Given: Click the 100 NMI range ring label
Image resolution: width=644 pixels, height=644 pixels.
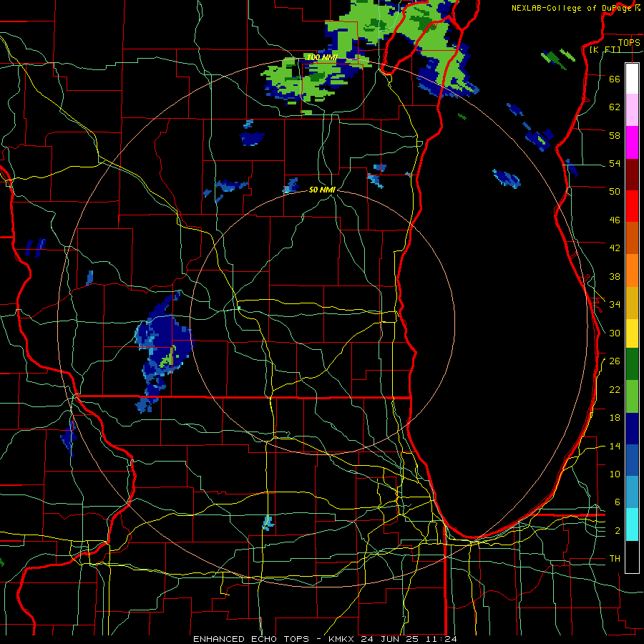Looking at the screenshot, I should (322, 57).
